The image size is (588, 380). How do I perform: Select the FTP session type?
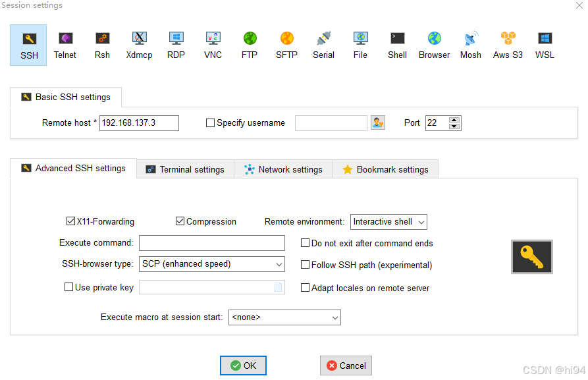coord(250,45)
